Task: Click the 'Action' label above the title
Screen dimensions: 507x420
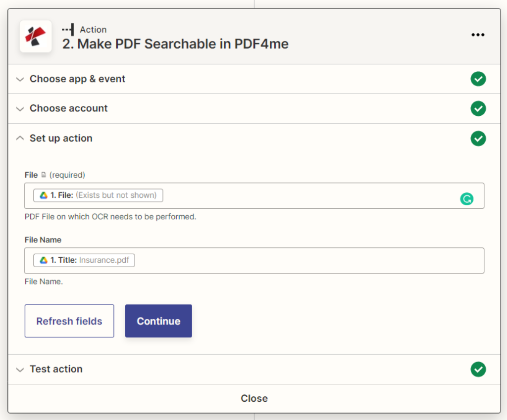Action: coord(93,29)
